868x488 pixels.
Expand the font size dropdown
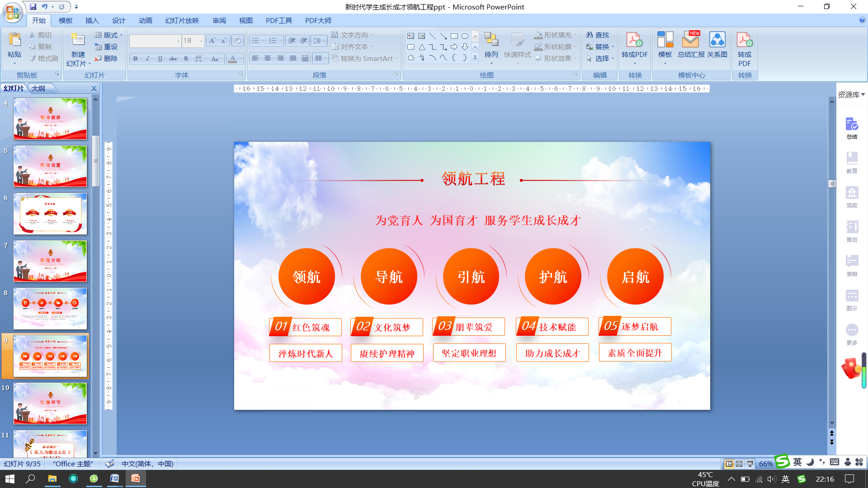[x=202, y=41]
